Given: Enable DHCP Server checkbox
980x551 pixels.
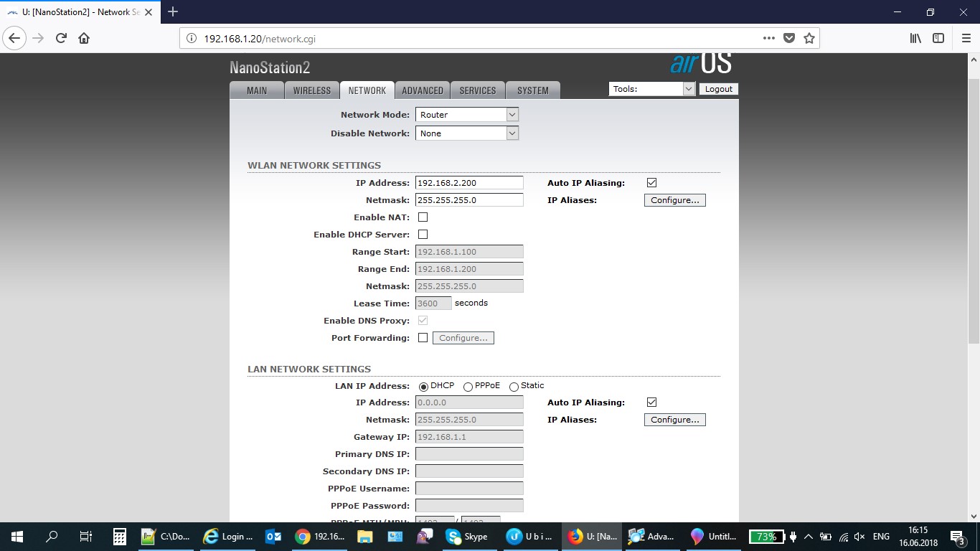Looking at the screenshot, I should tap(423, 235).
